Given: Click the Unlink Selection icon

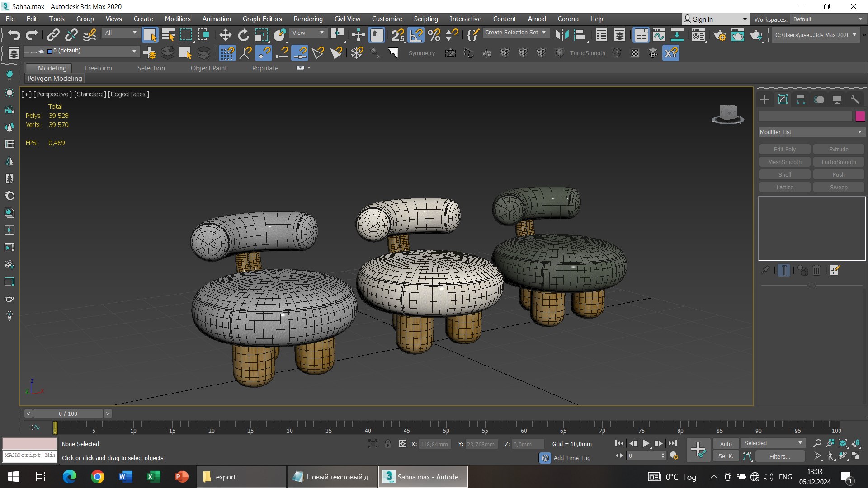Looking at the screenshot, I should point(71,35).
